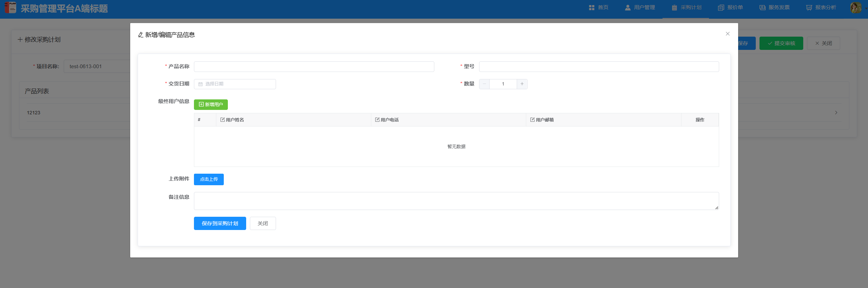Open 报表分析 navigation menu item
Screen dimensions: 868x288
[x=821, y=7]
